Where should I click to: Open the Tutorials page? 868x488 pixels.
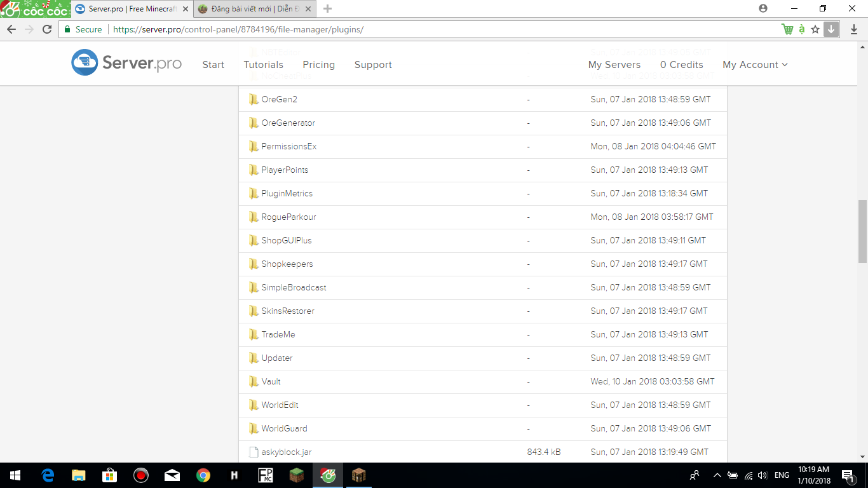click(x=264, y=65)
